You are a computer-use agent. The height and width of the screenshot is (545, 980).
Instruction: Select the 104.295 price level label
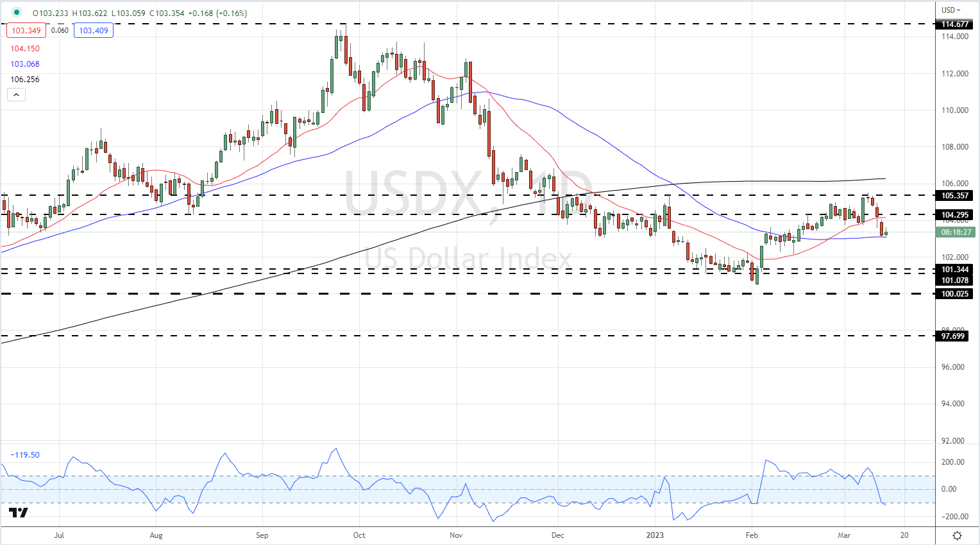point(955,215)
